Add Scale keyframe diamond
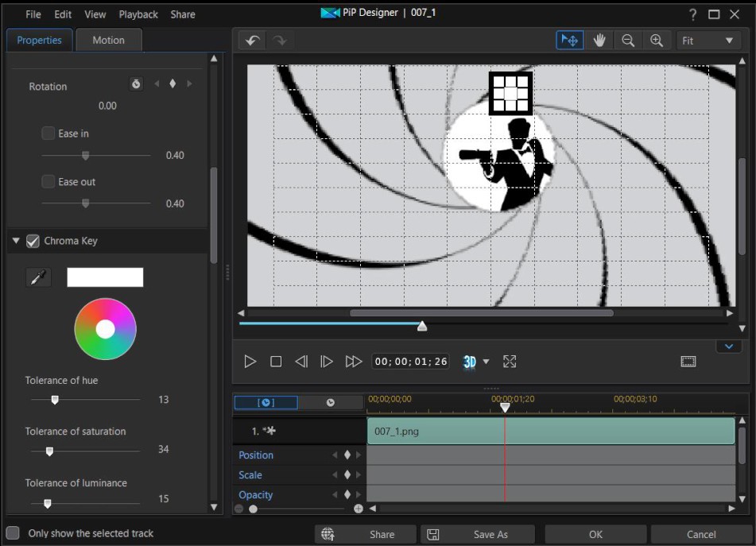The width and height of the screenshot is (756, 546). pyautogui.click(x=347, y=474)
